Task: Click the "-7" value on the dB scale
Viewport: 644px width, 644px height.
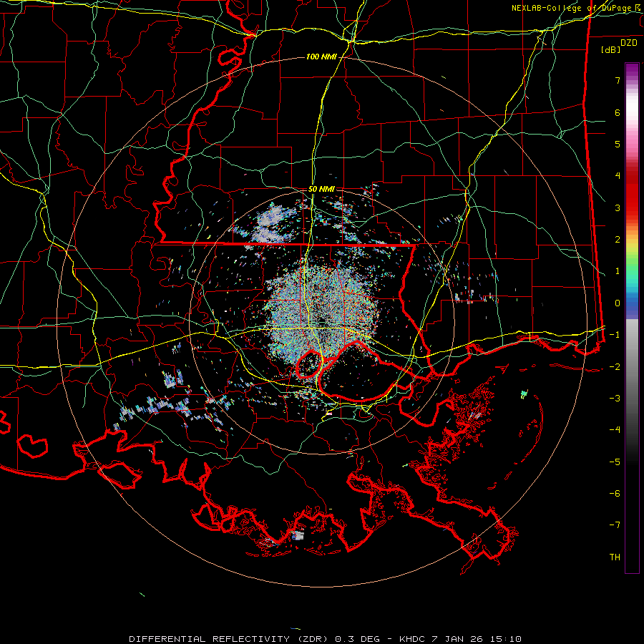Action: 615,525
